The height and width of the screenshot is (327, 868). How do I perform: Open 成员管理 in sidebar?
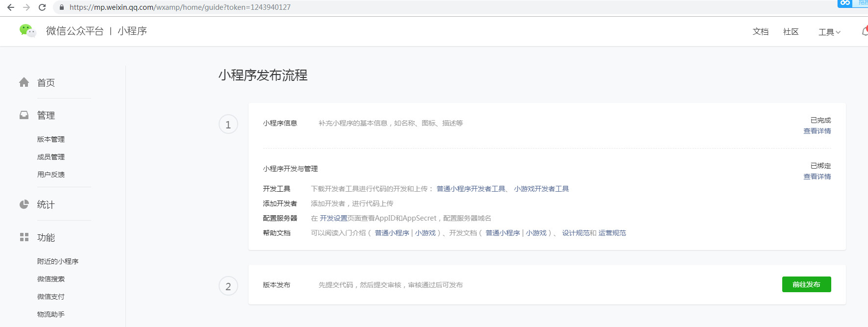click(51, 157)
